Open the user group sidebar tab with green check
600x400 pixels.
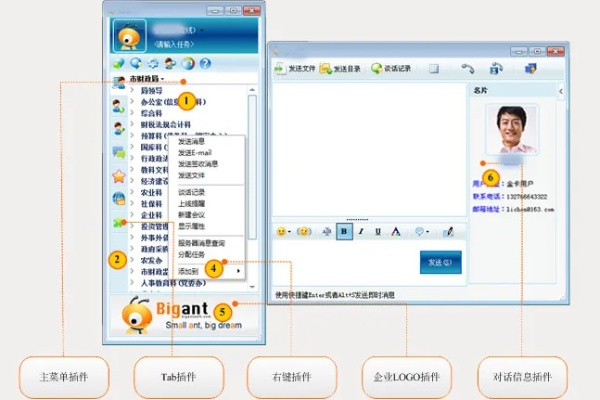coord(119,128)
